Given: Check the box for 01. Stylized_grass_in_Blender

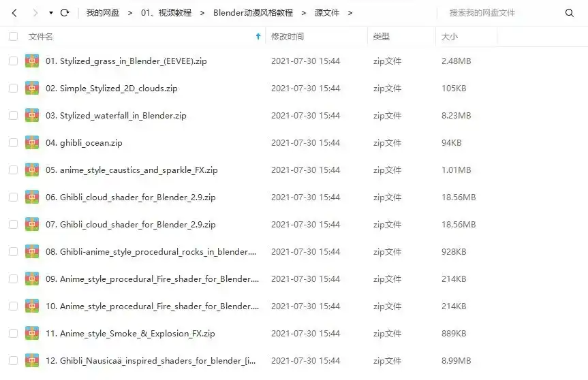Looking at the screenshot, I should 13,61.
